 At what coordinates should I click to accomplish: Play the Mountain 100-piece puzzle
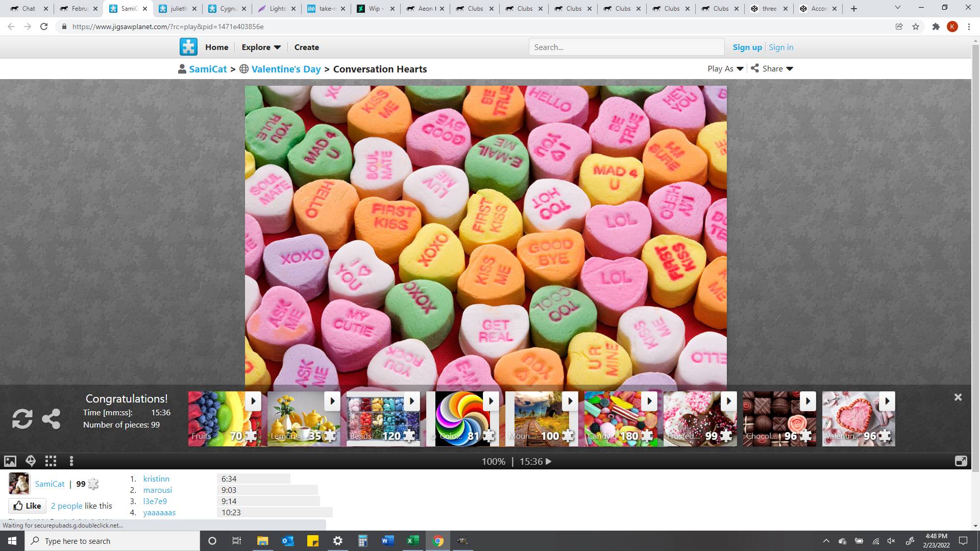pyautogui.click(x=570, y=401)
